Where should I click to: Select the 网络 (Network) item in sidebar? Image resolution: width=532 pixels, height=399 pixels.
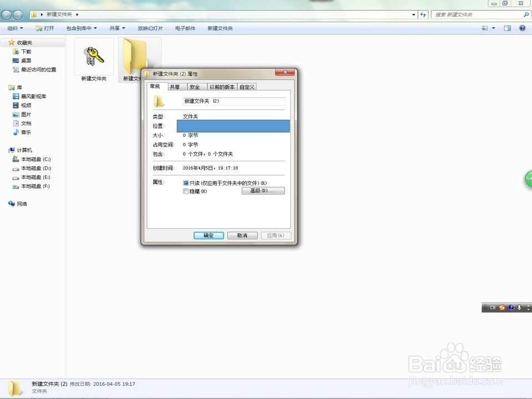[x=22, y=203]
